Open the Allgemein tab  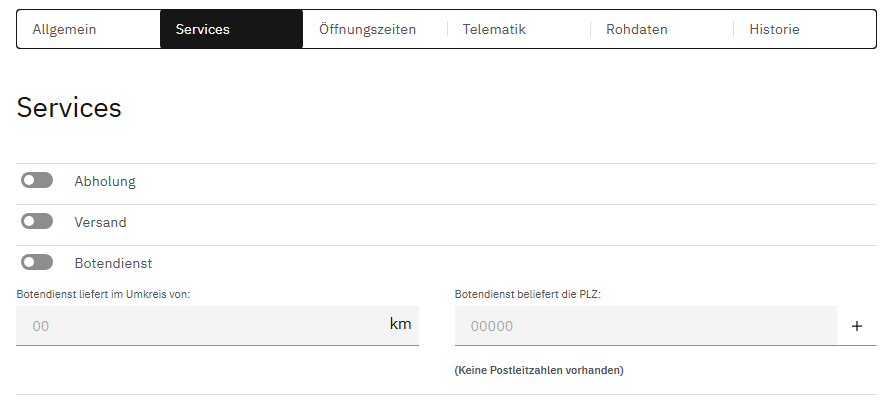[x=65, y=29]
